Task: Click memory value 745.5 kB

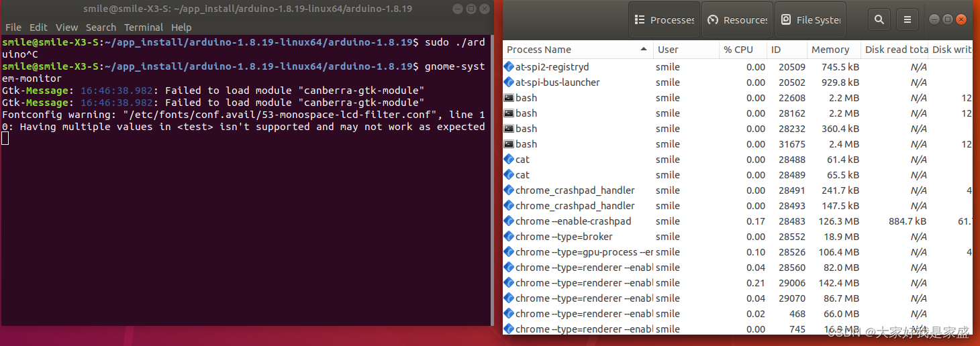Action: [840, 67]
